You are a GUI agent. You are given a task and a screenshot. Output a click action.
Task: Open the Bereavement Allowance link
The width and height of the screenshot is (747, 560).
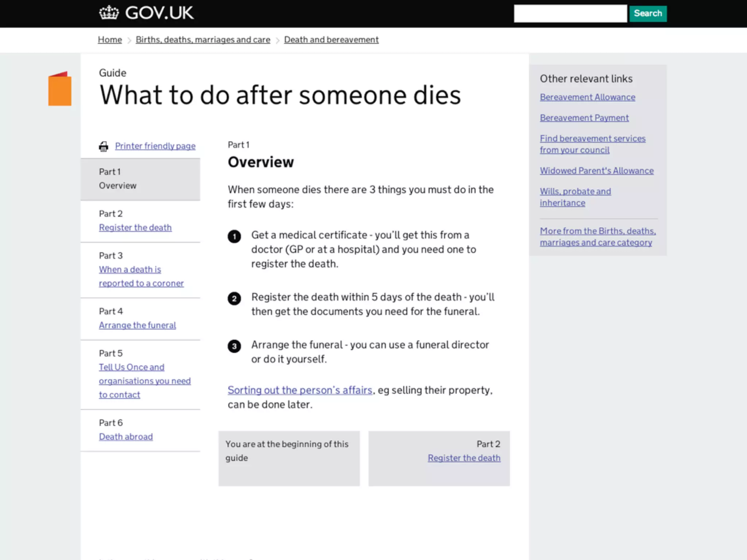pos(587,97)
